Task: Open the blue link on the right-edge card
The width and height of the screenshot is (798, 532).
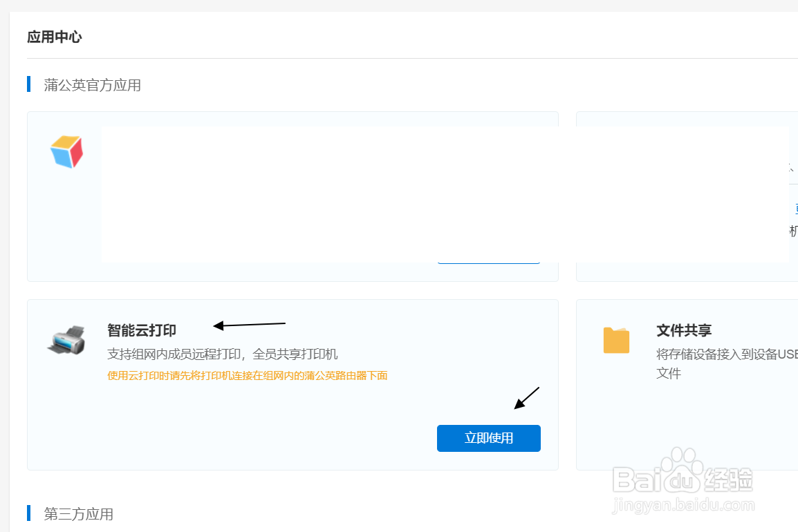Action: click(x=795, y=208)
